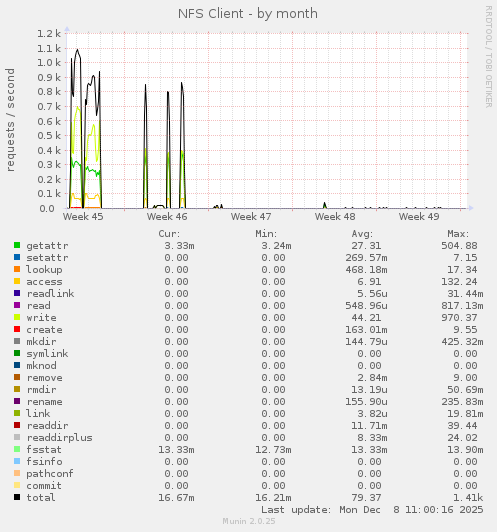Click the 'write' legend label
Screen dimensions: 497x532
[x=41, y=318]
